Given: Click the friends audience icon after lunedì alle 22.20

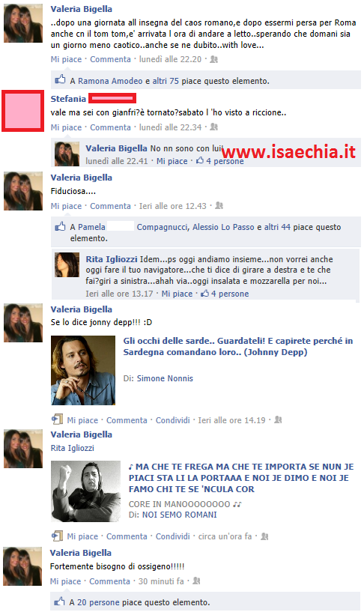Looking at the screenshot, I should (x=213, y=59).
